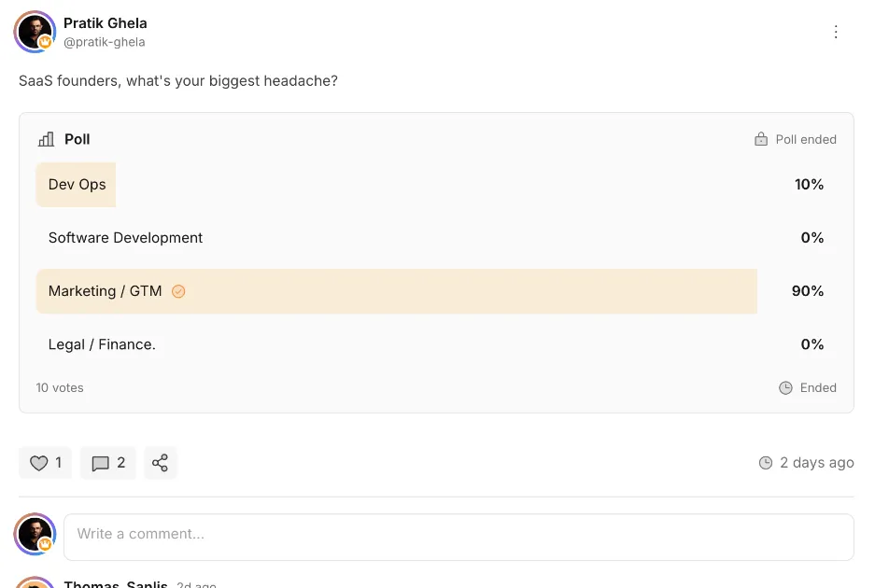The height and width of the screenshot is (588, 875).
Task: Click the checkmark on Marketing / GTM
Action: (178, 291)
